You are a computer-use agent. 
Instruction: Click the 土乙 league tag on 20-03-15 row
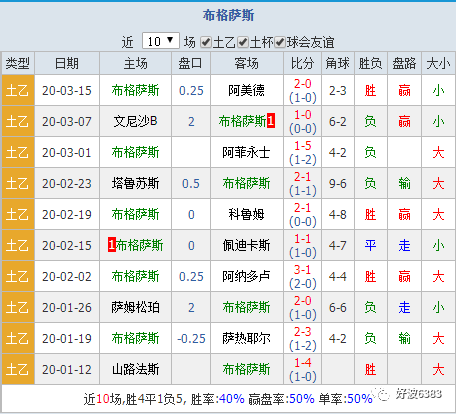tap(18, 91)
